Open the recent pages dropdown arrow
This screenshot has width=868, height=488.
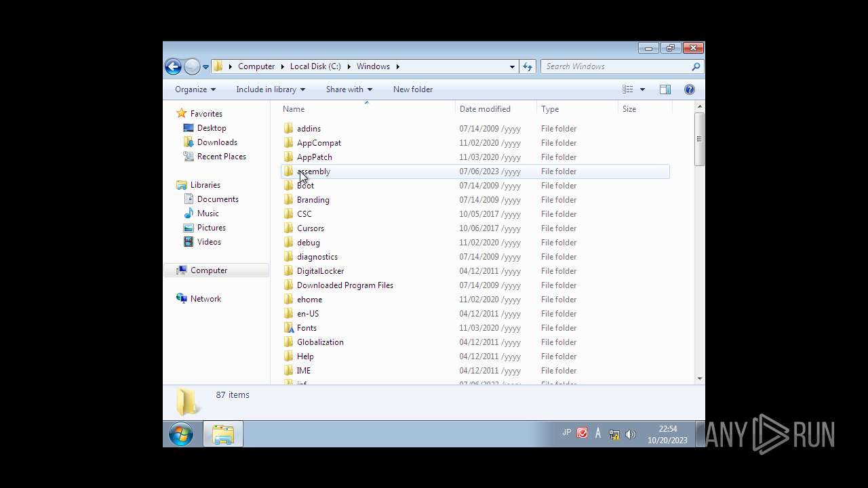pos(205,67)
